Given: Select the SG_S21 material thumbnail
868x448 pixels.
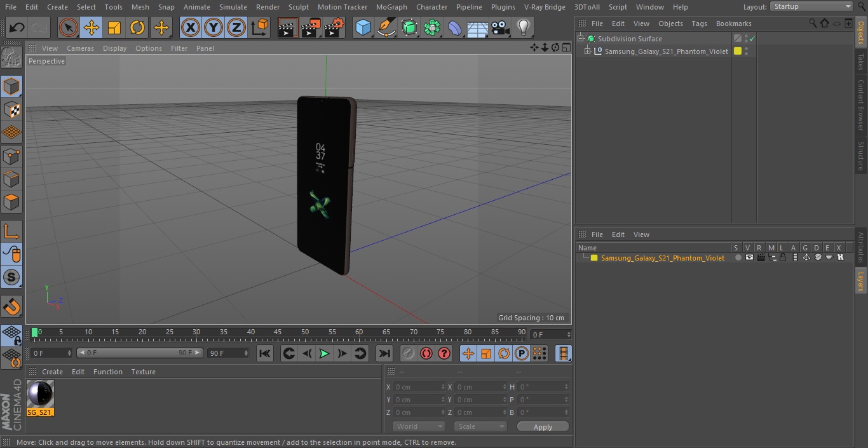Looking at the screenshot, I should pos(40,395).
